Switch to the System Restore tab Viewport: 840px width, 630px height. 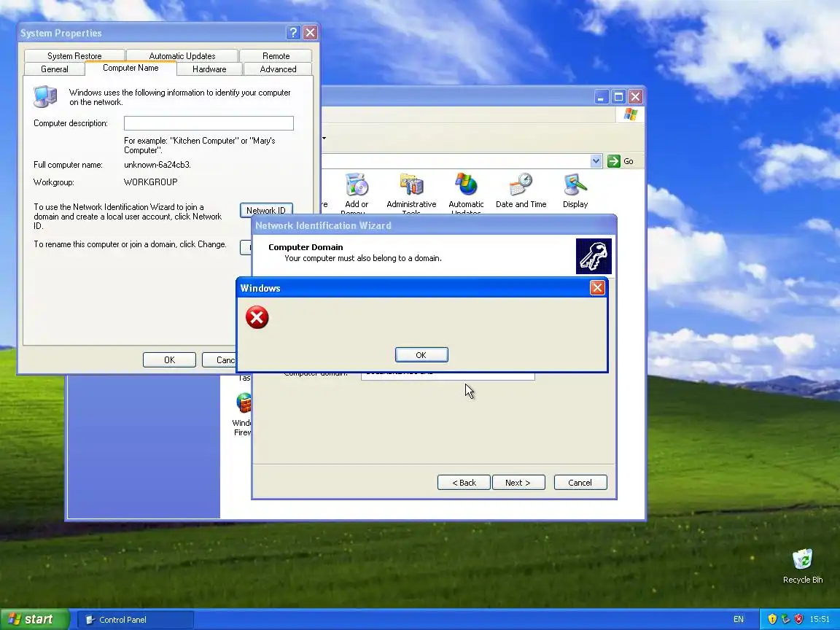click(x=74, y=55)
